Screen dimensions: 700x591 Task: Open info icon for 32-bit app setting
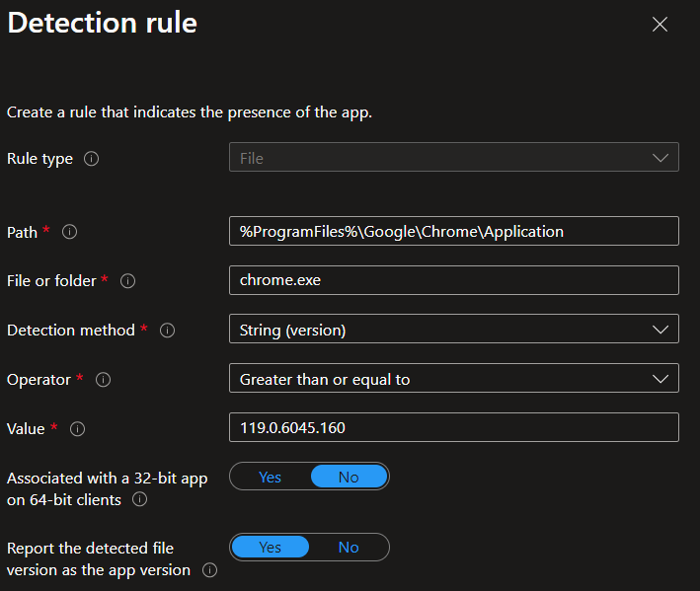point(140,499)
